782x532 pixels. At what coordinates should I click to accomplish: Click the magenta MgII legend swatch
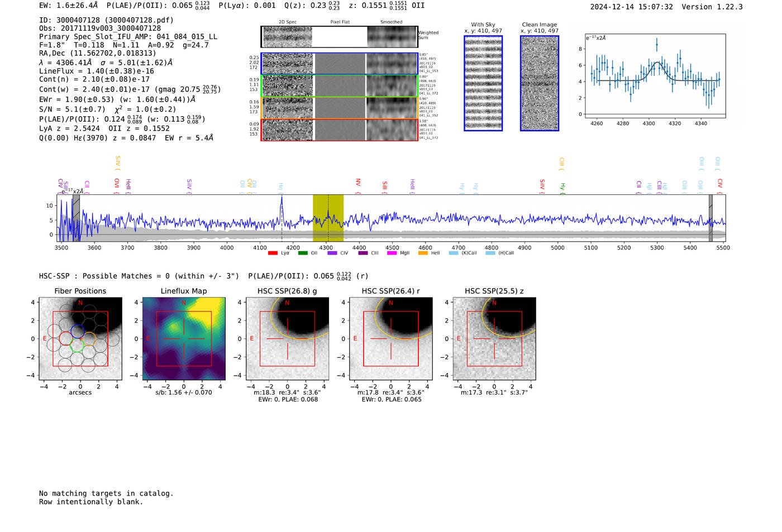pyautogui.click(x=392, y=253)
